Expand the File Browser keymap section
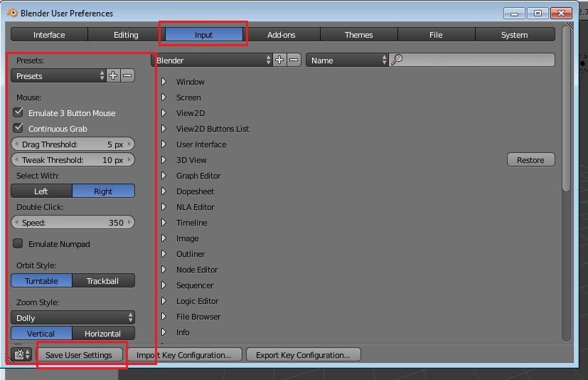The width and height of the screenshot is (588, 380). pyautogui.click(x=164, y=317)
